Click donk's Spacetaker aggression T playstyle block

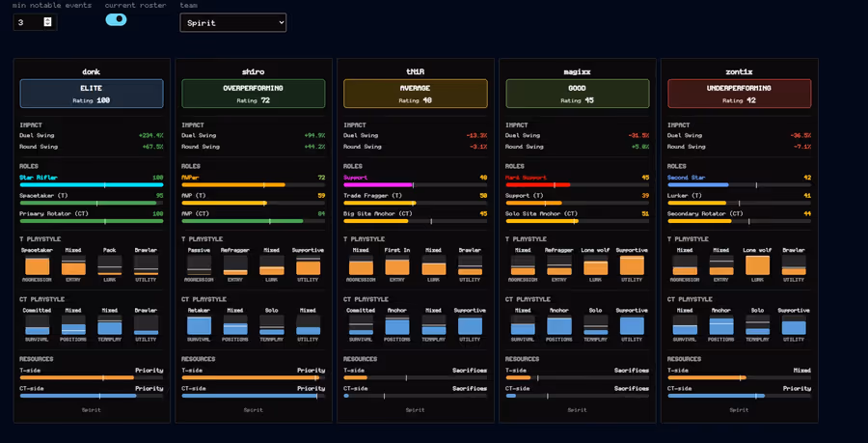click(37, 265)
